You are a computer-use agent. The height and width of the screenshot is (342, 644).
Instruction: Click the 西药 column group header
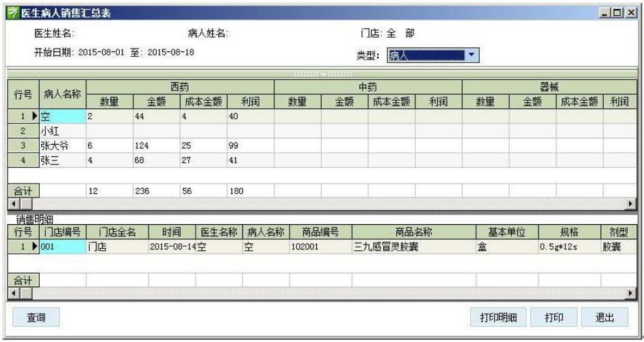point(180,87)
